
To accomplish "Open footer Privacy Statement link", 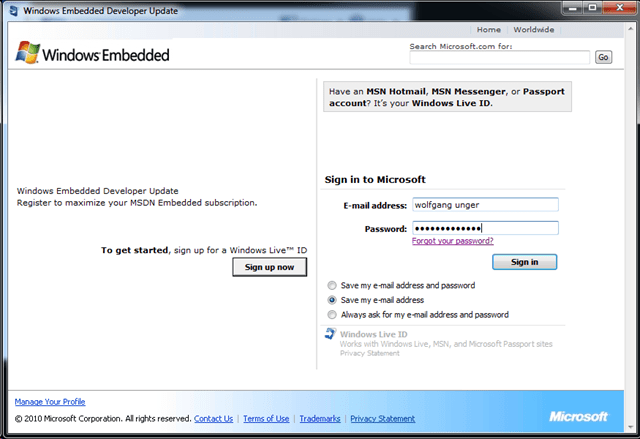I will [382, 419].
